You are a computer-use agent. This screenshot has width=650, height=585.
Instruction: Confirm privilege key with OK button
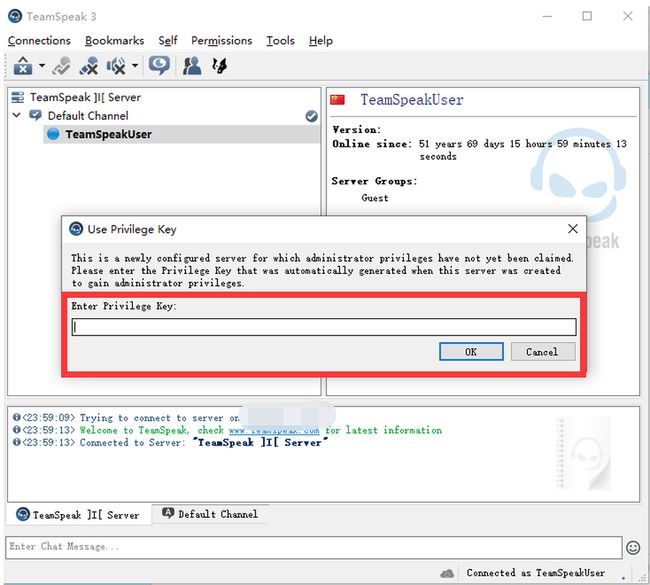point(471,352)
